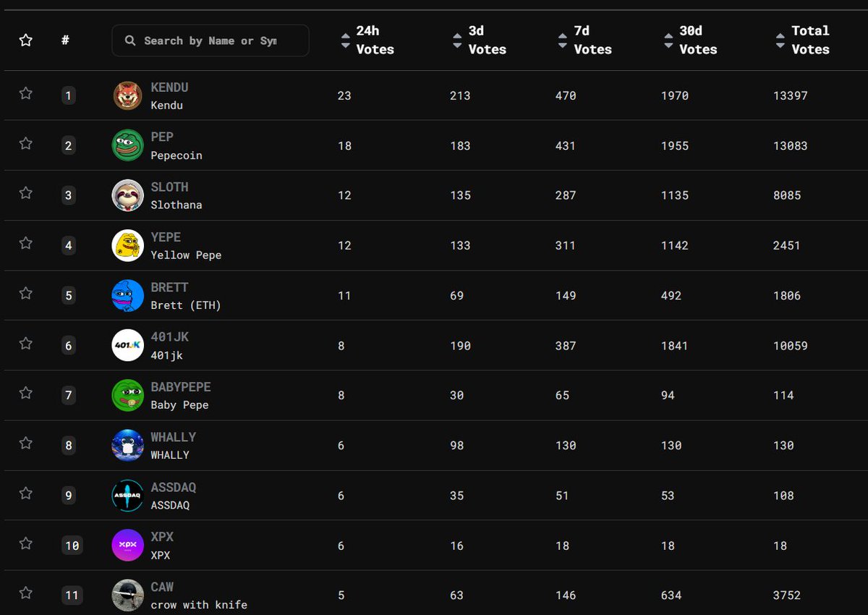The image size is (868, 615).
Task: Favorite the XPX row star
Action: click(26, 543)
